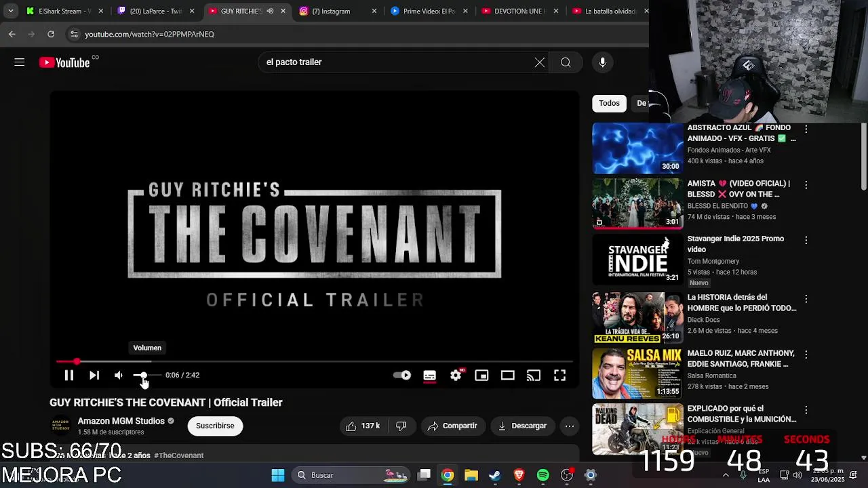Close the Instagram tab
The height and width of the screenshot is (488, 868).
[x=374, y=11]
